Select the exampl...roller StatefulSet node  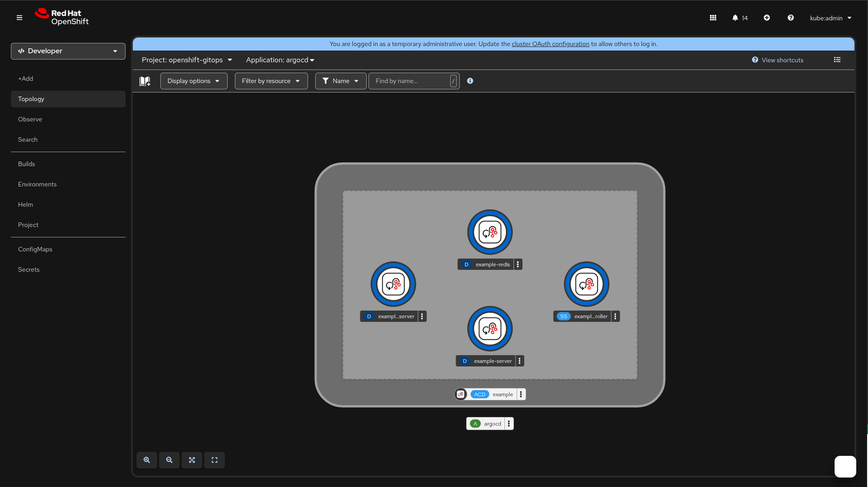tap(587, 284)
